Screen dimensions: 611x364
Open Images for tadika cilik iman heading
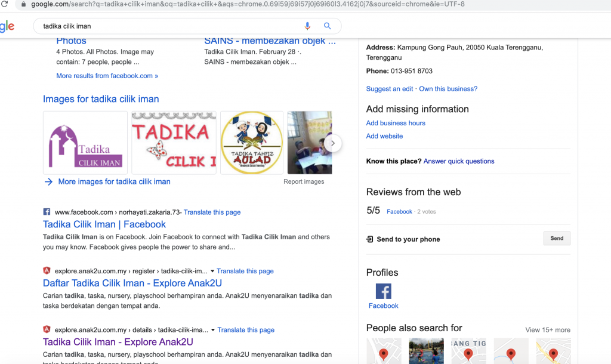click(101, 99)
